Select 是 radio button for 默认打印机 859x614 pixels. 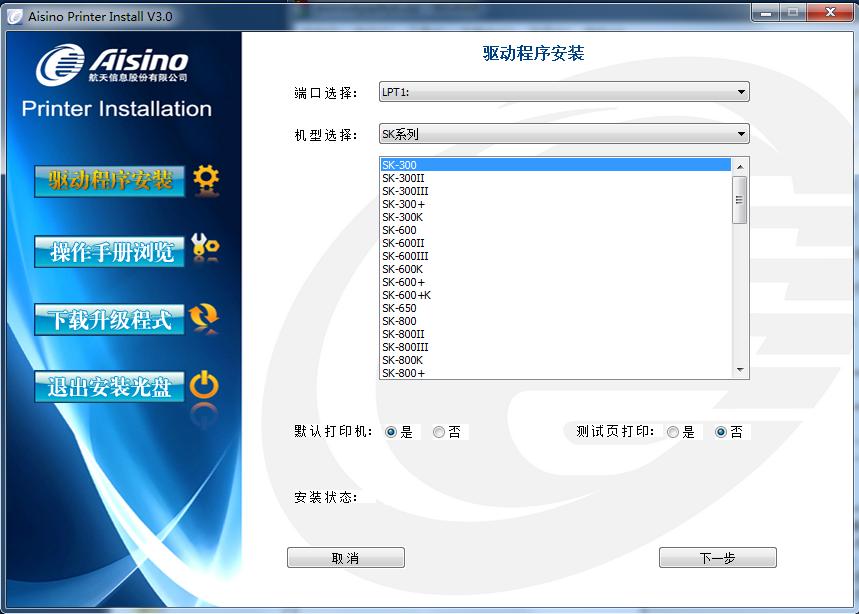(x=390, y=432)
